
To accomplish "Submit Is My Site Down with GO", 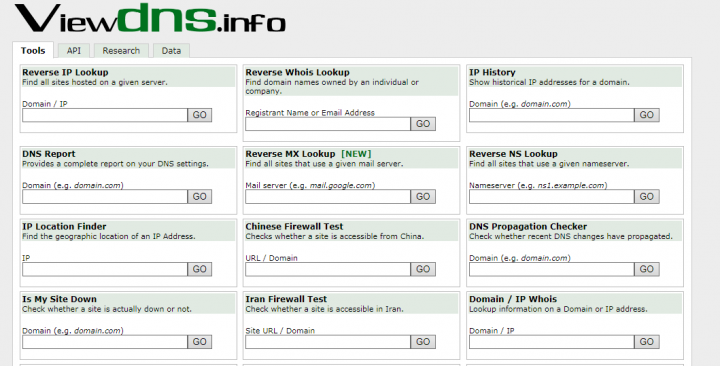I will coord(199,342).
